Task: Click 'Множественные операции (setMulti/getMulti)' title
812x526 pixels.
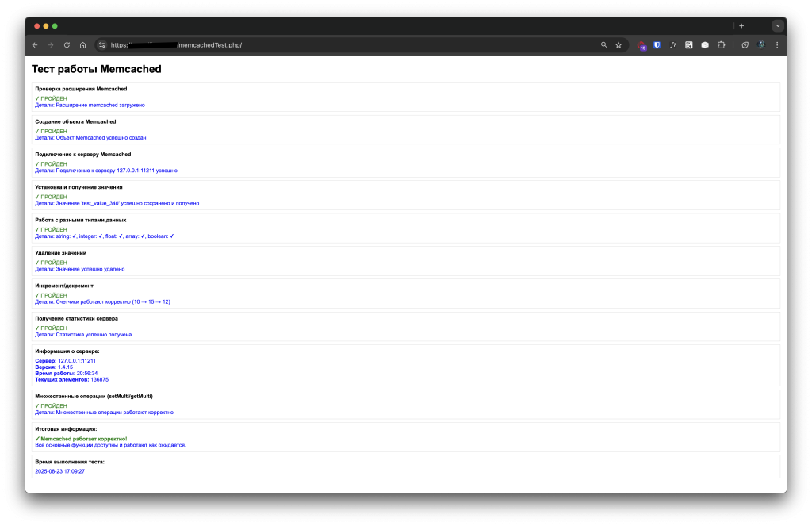Action: point(94,397)
